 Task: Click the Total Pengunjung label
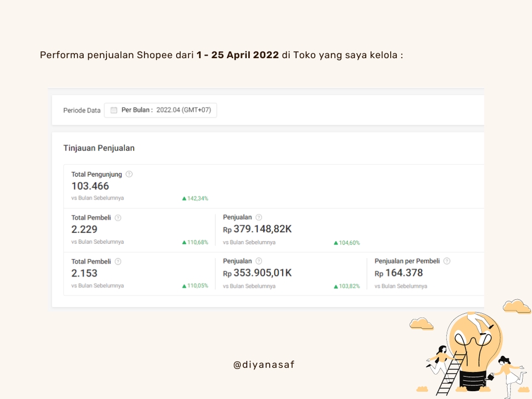click(x=96, y=175)
